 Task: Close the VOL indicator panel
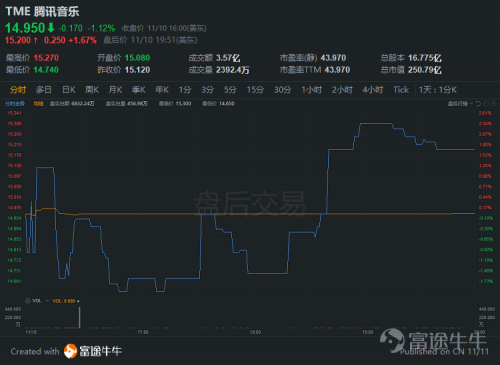(x=28, y=301)
